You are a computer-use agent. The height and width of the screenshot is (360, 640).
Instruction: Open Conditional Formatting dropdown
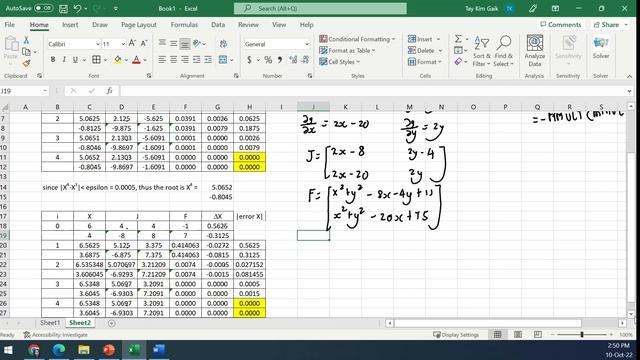pos(357,39)
